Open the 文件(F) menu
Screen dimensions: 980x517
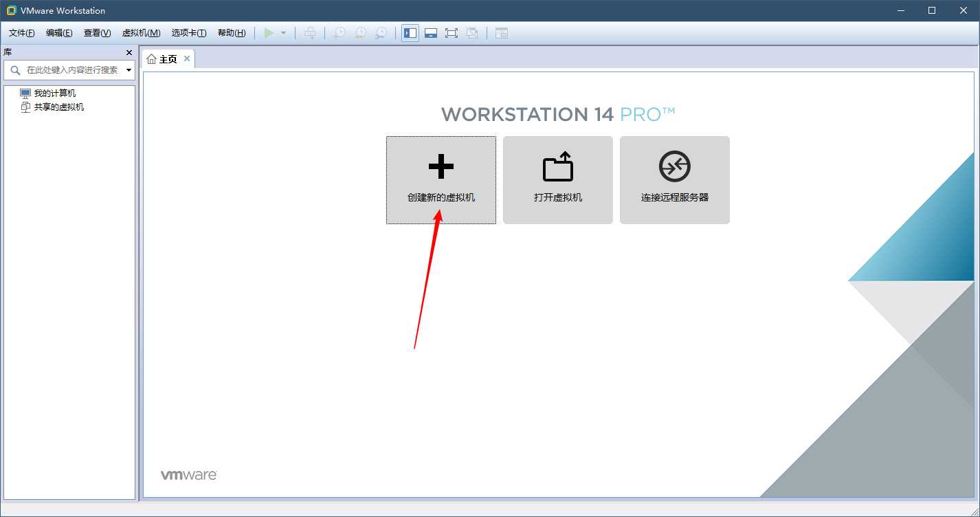tap(22, 33)
